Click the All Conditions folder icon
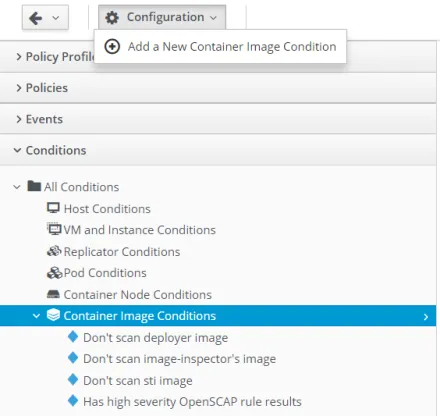This screenshot has width=440, height=416. click(x=34, y=186)
